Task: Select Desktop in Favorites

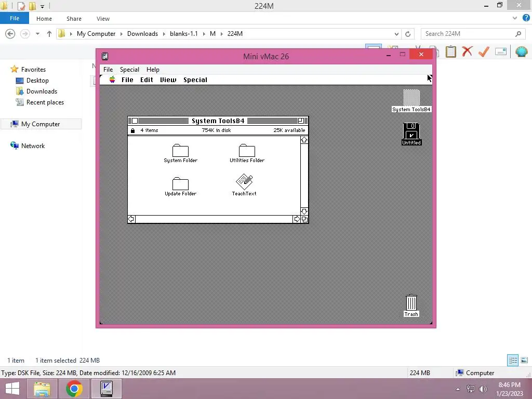Action: (37, 81)
